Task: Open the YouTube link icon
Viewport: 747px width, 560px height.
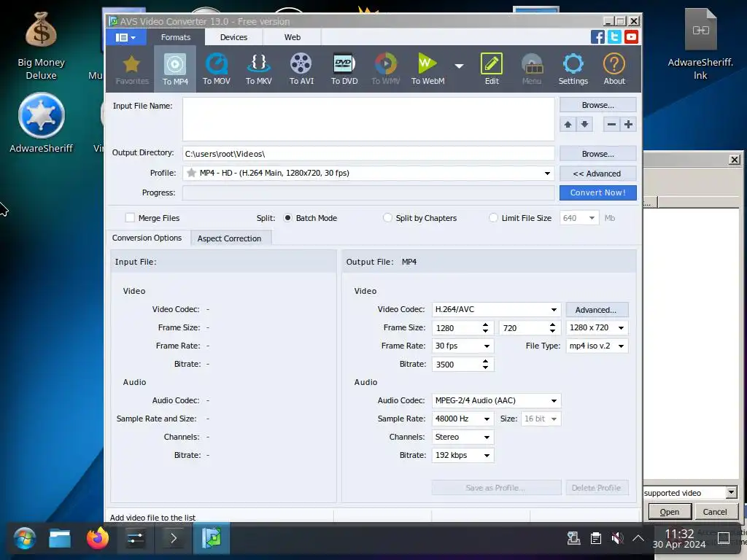Action: click(x=631, y=36)
